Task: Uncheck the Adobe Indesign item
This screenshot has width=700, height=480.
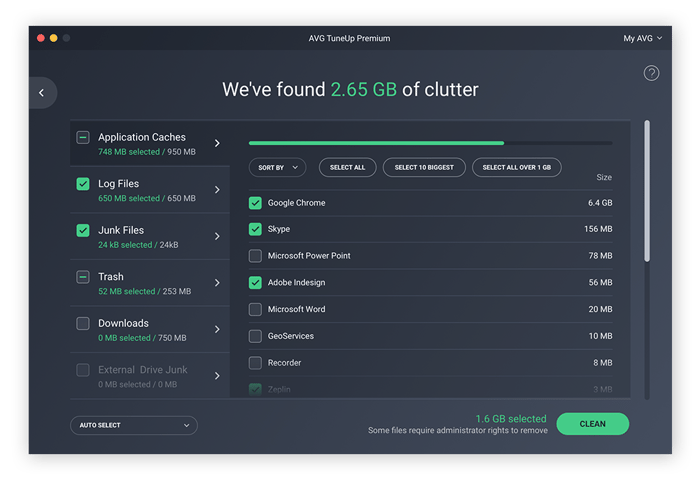Action: tap(255, 283)
